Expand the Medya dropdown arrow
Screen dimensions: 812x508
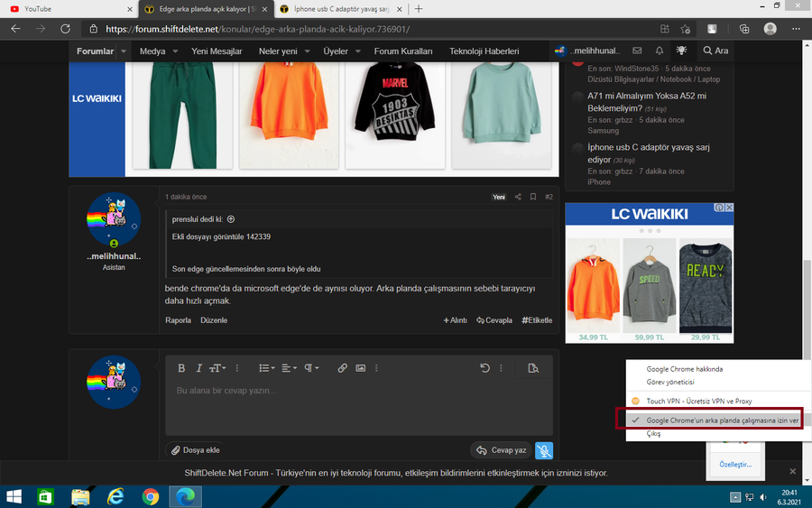pos(175,51)
